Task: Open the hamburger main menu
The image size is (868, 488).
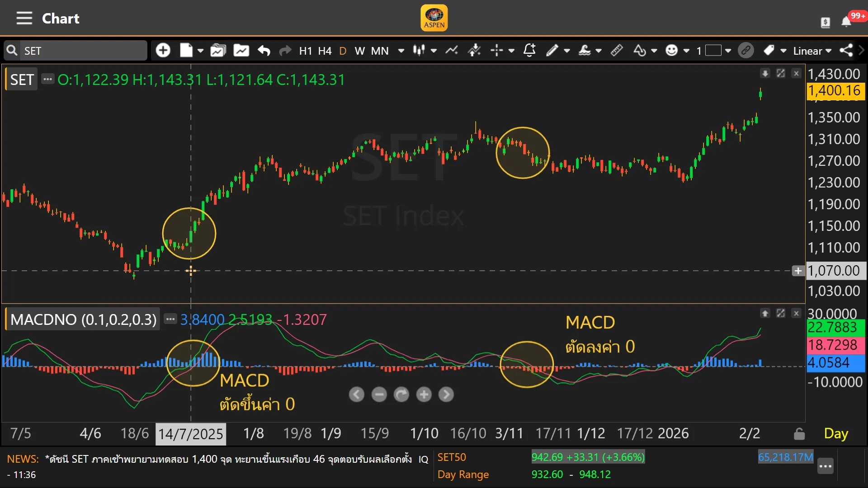Action: (24, 18)
